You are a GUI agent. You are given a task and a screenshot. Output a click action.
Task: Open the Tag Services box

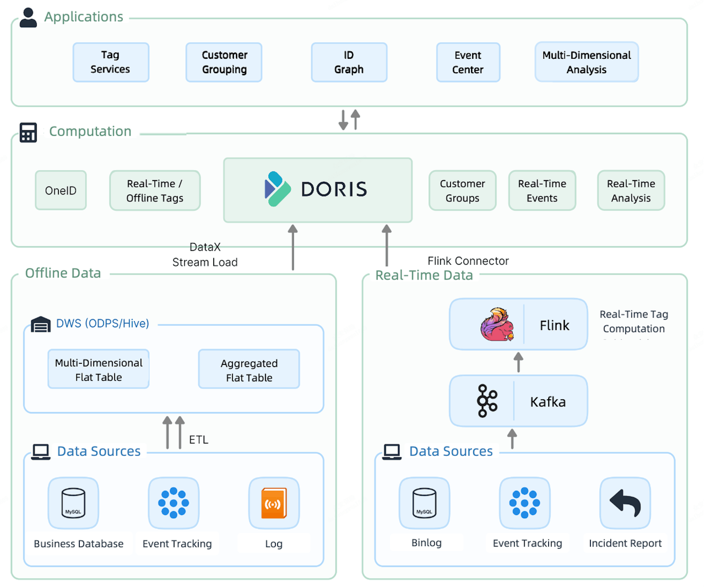(111, 62)
